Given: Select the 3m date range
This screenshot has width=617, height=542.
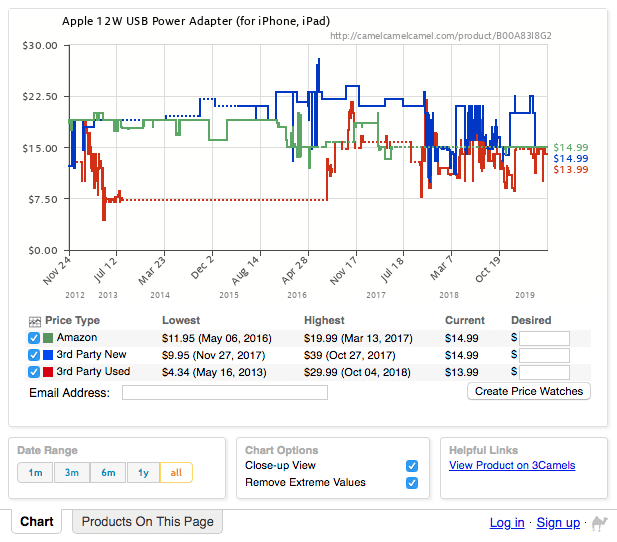Looking at the screenshot, I should 72,472.
